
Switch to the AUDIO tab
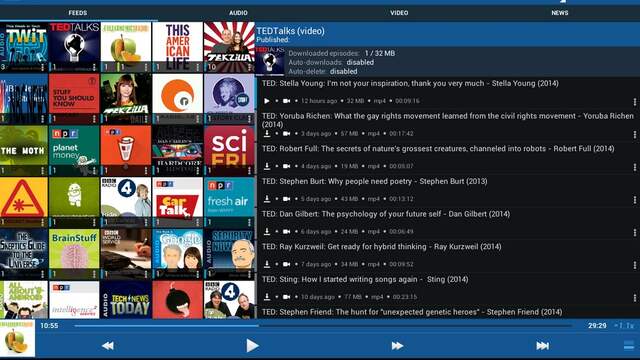pyautogui.click(x=238, y=13)
